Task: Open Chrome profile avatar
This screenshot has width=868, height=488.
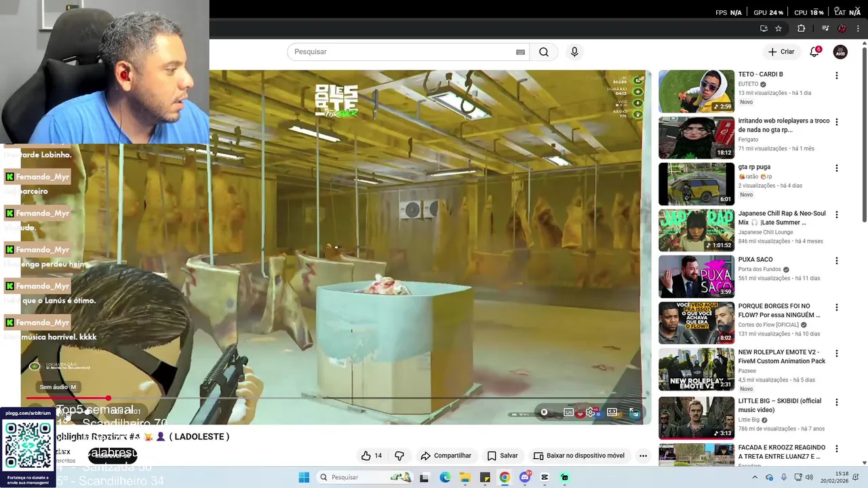Action: (x=842, y=28)
